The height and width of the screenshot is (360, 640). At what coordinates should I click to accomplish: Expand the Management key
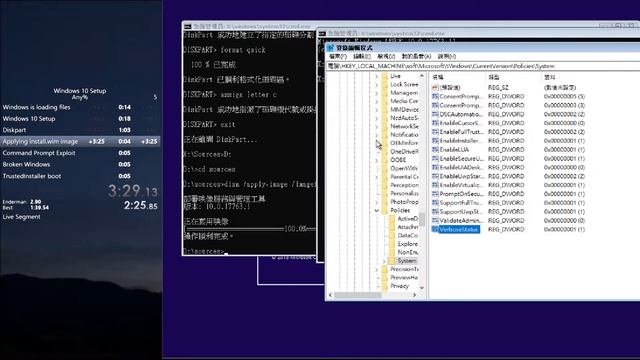coord(376,93)
